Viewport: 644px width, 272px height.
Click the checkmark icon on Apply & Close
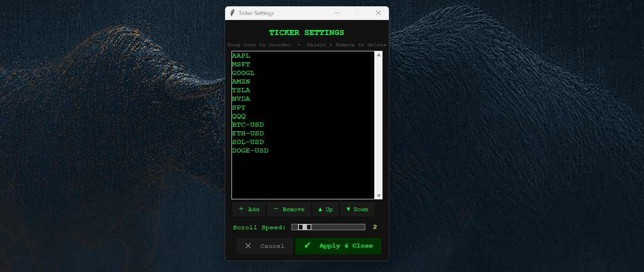(x=307, y=246)
